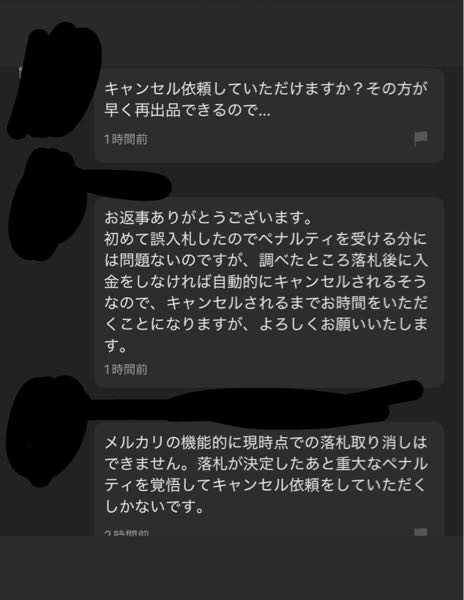Click the line ティを覚悟してキャンセル依頼
Viewport: 464px width, 600px height.
click(x=265, y=485)
